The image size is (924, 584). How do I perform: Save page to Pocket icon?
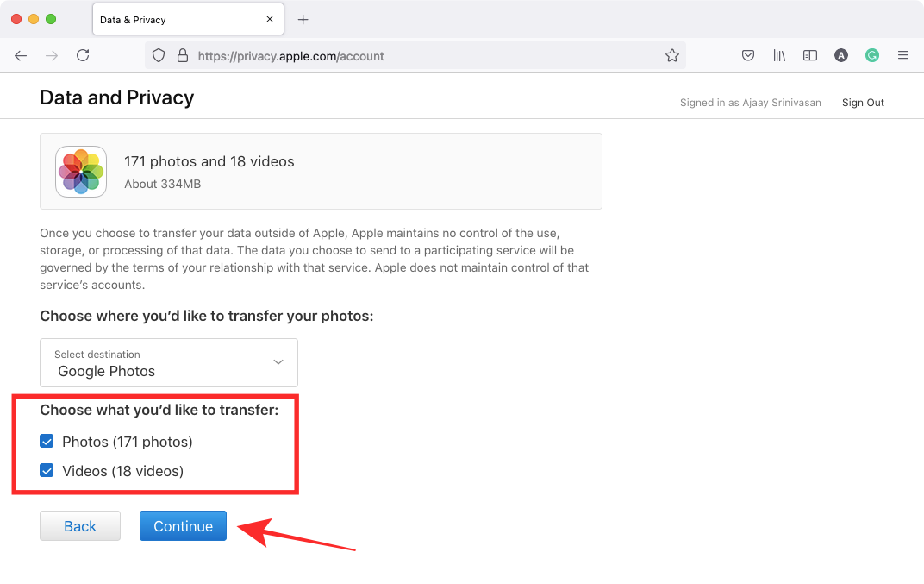click(x=748, y=55)
